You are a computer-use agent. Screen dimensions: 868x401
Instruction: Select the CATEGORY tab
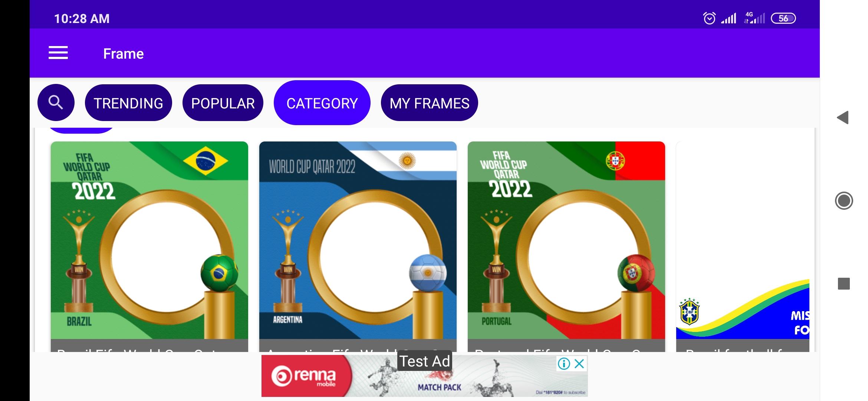click(322, 103)
